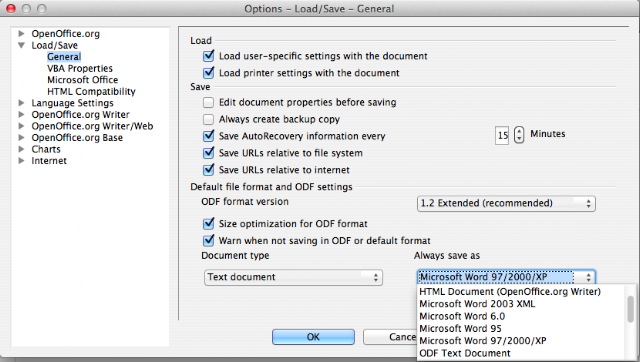The image size is (640, 362).
Task: Choose Microsoft Word 6.0 option
Action: pyautogui.click(x=462, y=316)
